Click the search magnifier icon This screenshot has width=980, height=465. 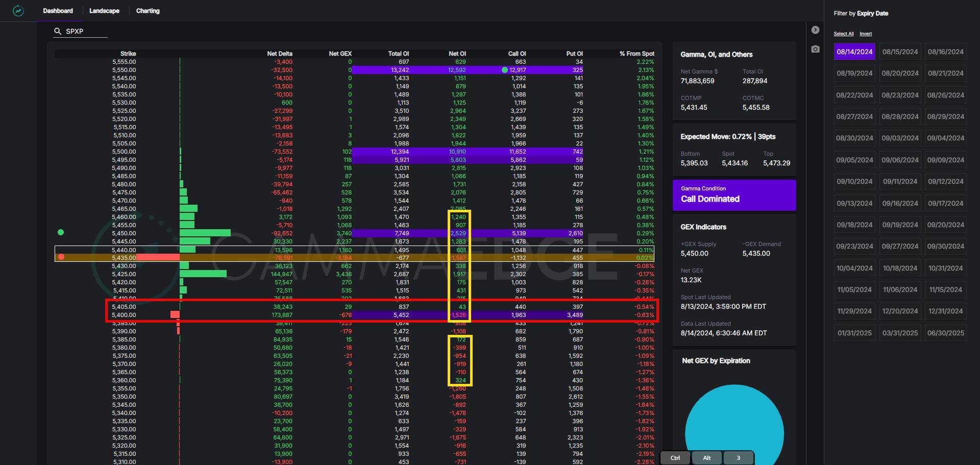(x=58, y=31)
